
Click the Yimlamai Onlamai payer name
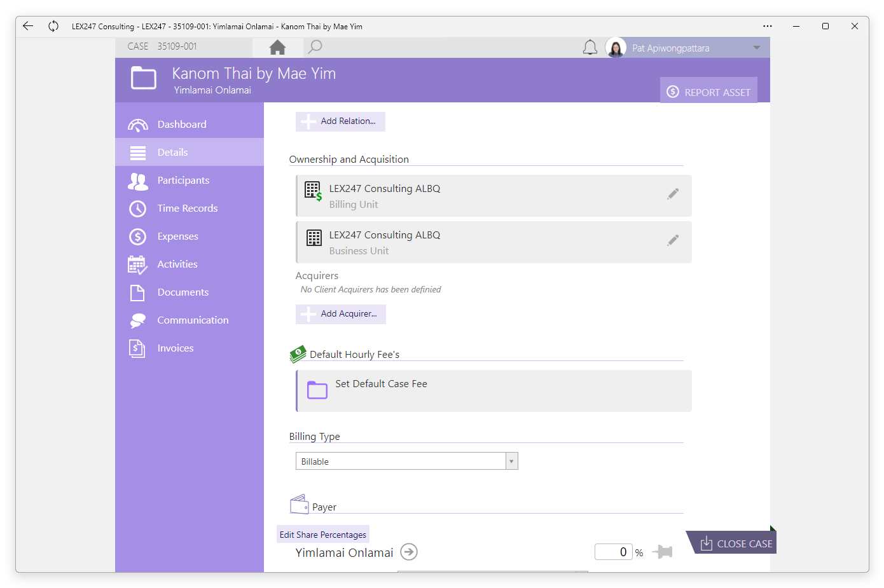(344, 552)
